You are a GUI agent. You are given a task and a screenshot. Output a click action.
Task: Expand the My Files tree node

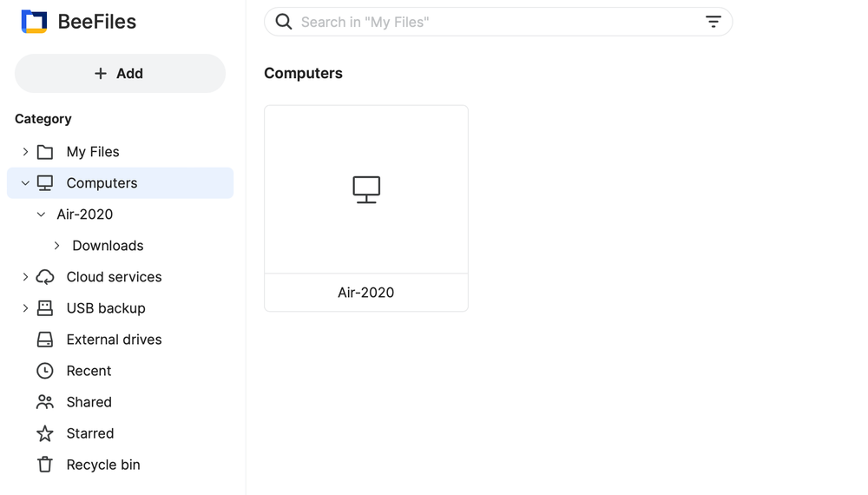coord(25,152)
